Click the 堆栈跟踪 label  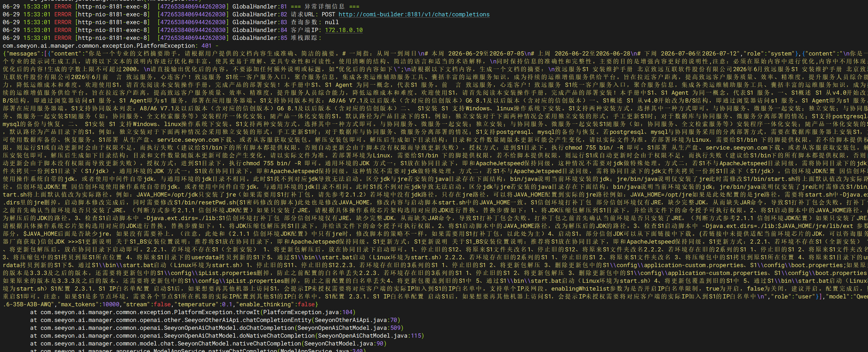pyautogui.click(x=306, y=38)
